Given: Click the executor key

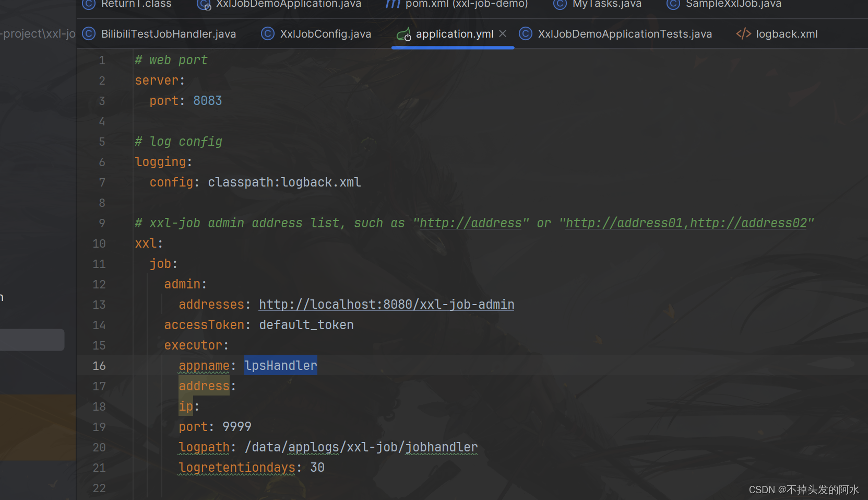Looking at the screenshot, I should 193,345.
